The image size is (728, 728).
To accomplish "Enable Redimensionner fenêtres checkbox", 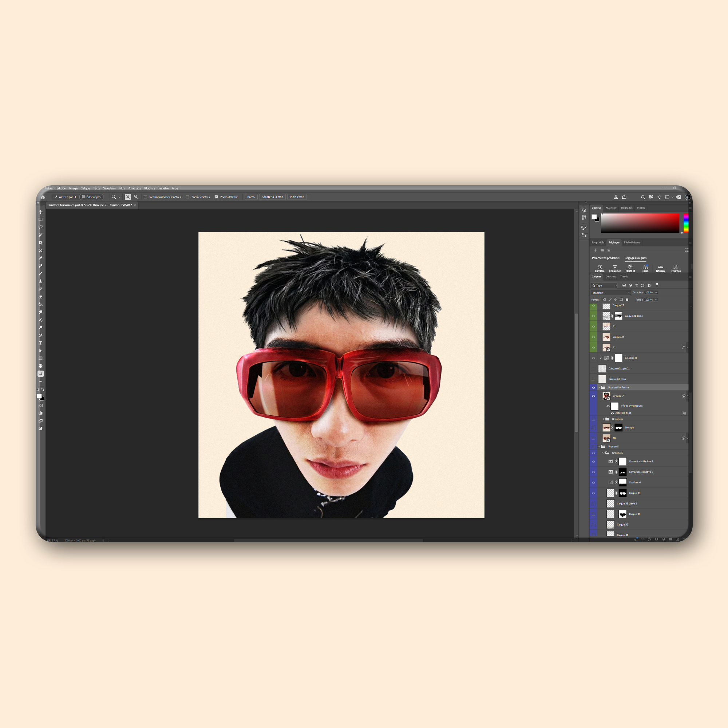I will (x=146, y=197).
